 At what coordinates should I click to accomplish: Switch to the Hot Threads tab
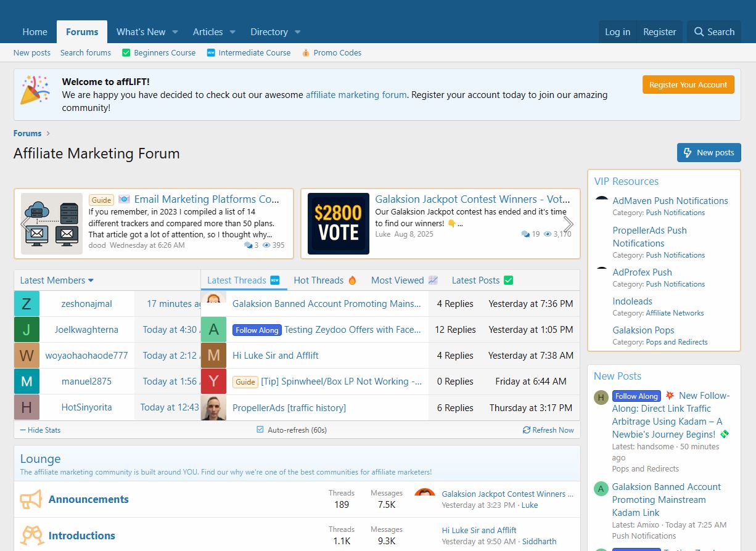324,280
